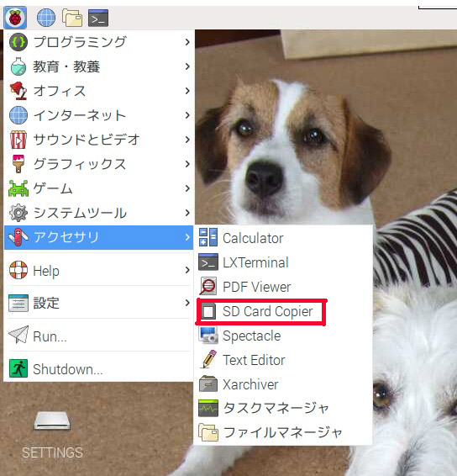Open the インターネット menu category
The image size is (457, 476).
tap(98, 115)
